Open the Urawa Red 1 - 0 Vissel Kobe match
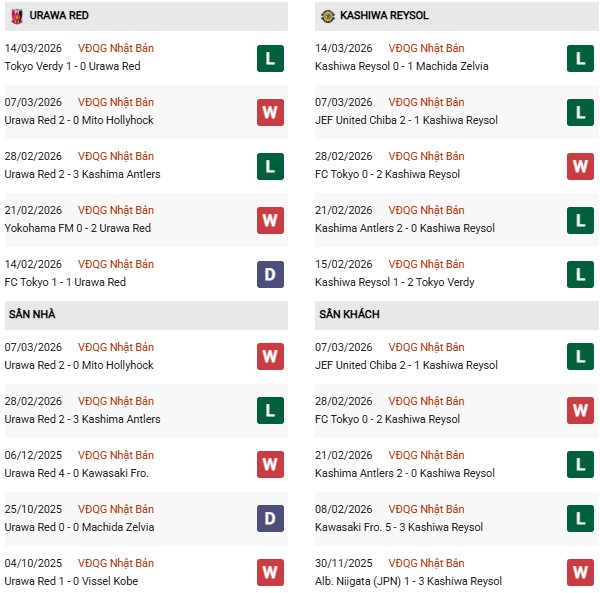600x593 pixels. click(x=71, y=581)
